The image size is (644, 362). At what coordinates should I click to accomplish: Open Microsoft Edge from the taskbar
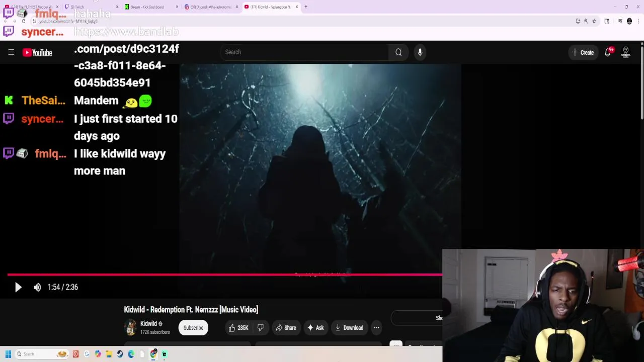pos(131,354)
